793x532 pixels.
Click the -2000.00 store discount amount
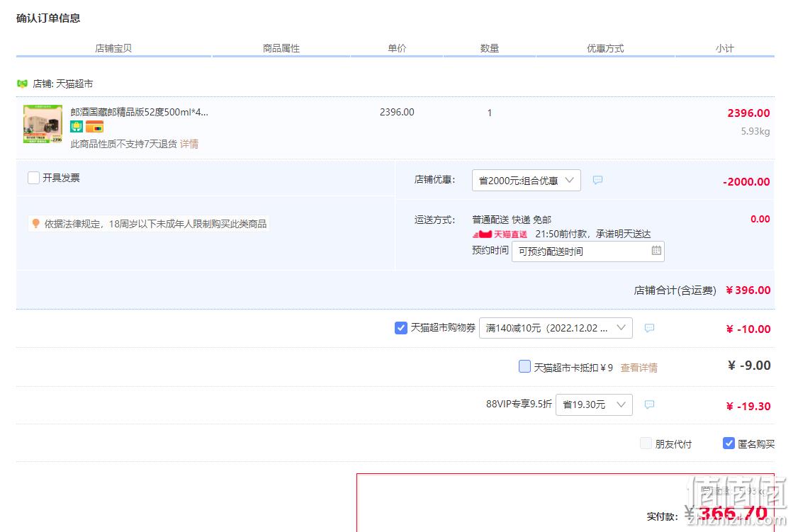point(746,181)
